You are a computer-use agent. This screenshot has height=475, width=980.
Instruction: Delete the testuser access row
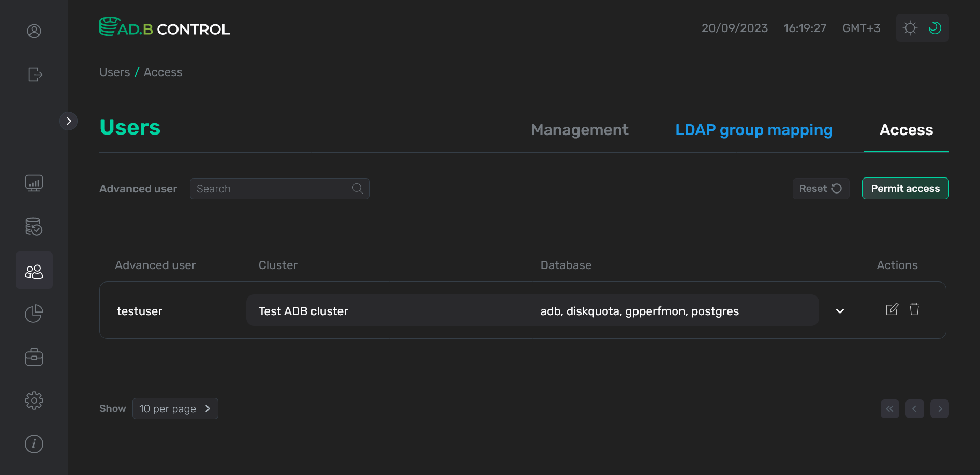pyautogui.click(x=914, y=309)
